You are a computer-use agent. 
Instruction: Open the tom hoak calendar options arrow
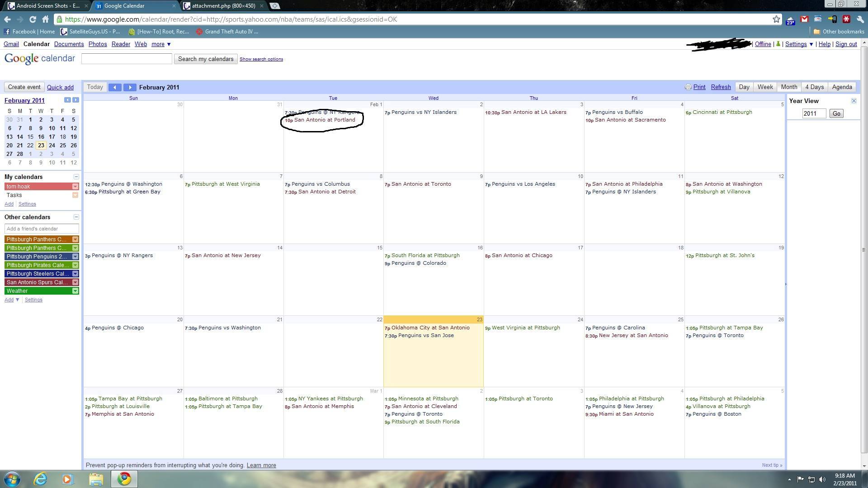(75, 187)
